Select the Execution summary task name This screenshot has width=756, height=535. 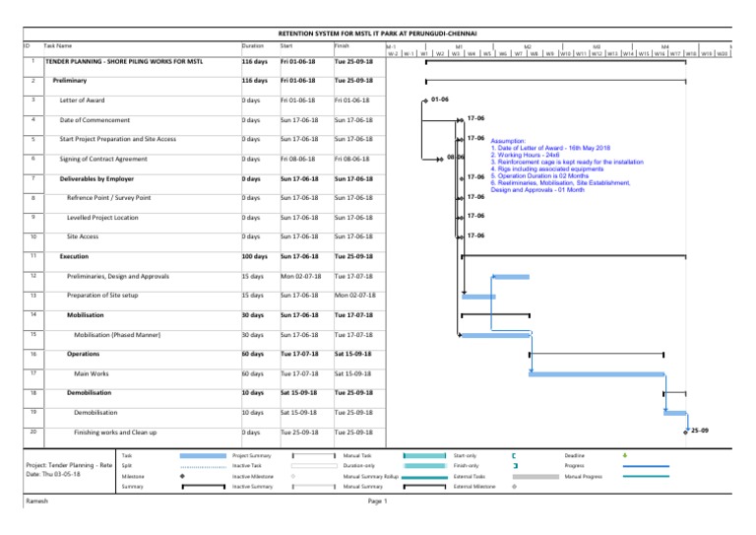click(74, 256)
